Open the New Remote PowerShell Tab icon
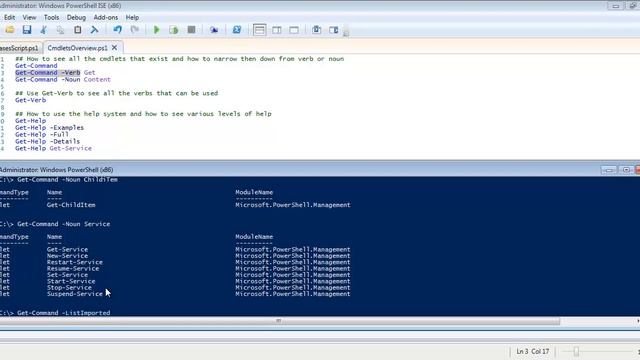The width and height of the screenshot is (640, 360). coord(214,30)
